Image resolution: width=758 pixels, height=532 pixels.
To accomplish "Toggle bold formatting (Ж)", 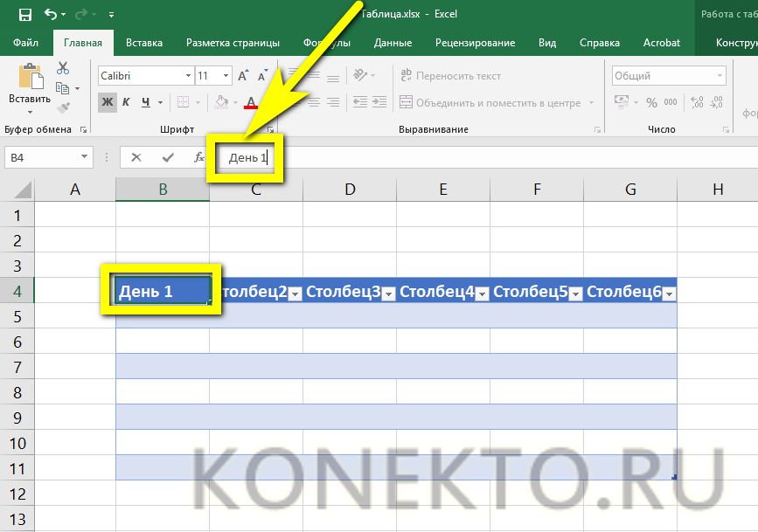I will pos(108,102).
